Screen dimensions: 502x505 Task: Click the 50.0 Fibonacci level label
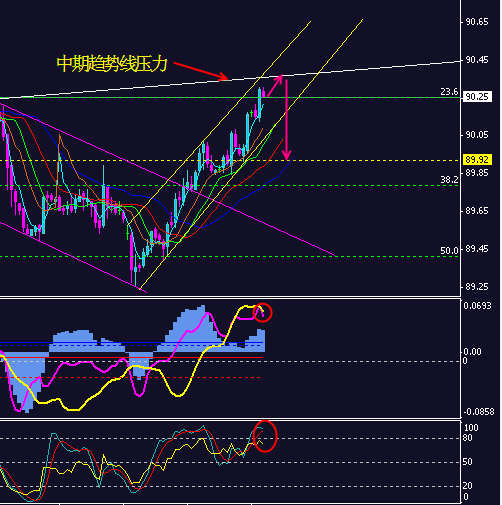[449, 250]
